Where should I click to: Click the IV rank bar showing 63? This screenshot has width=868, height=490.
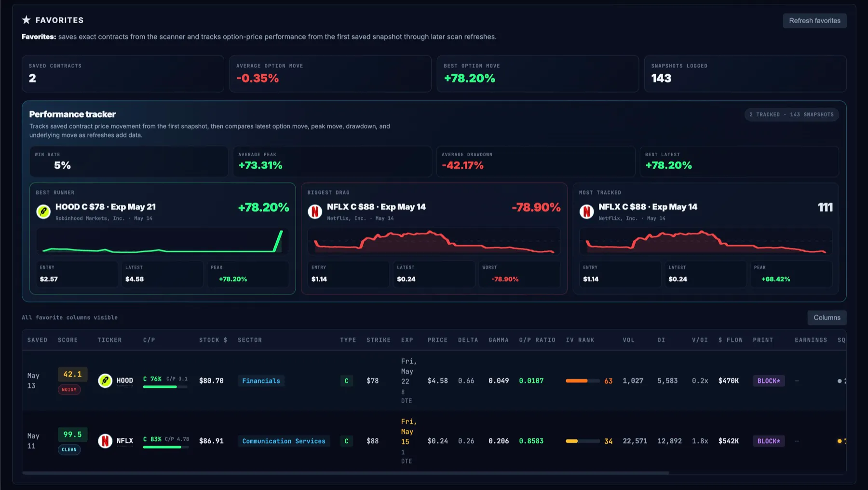click(x=583, y=381)
